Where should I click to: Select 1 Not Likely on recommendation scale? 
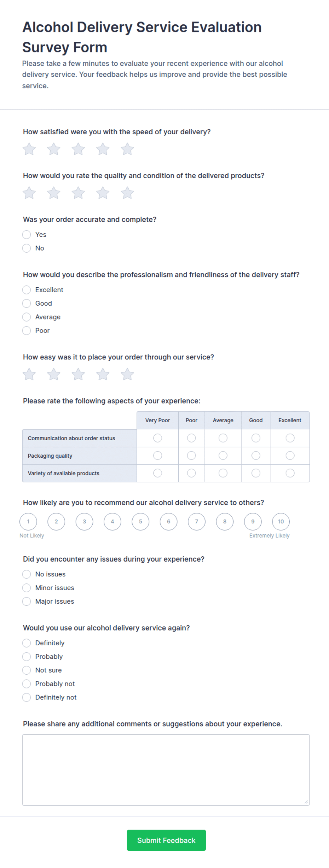pos(28,522)
